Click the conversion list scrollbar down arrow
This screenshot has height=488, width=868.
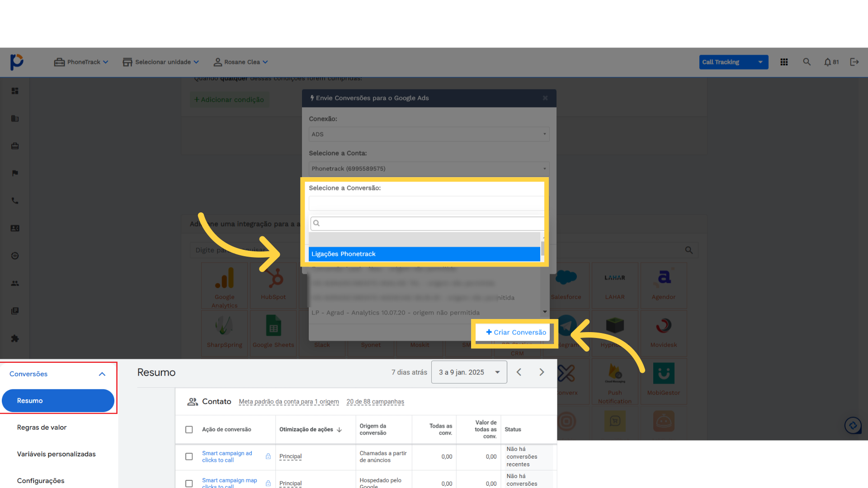[545, 312]
